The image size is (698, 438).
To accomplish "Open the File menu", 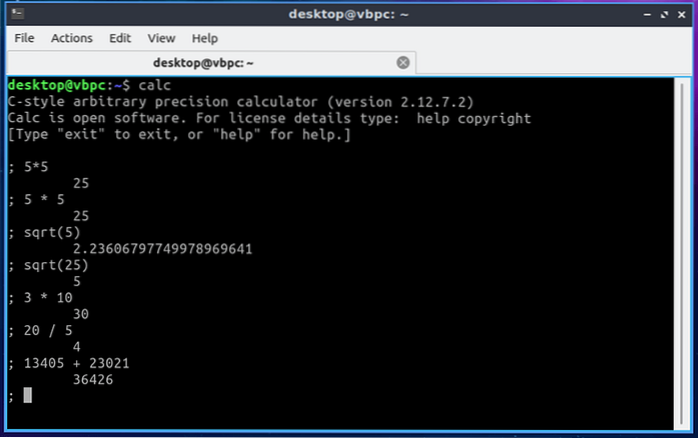I will (x=24, y=38).
